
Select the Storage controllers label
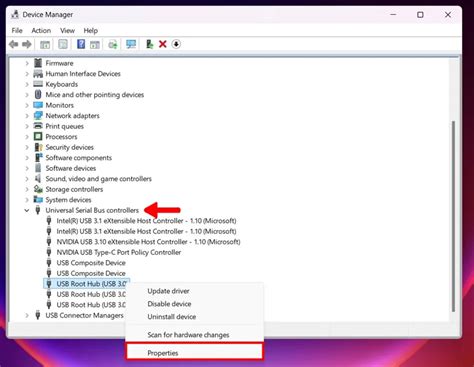(74, 189)
